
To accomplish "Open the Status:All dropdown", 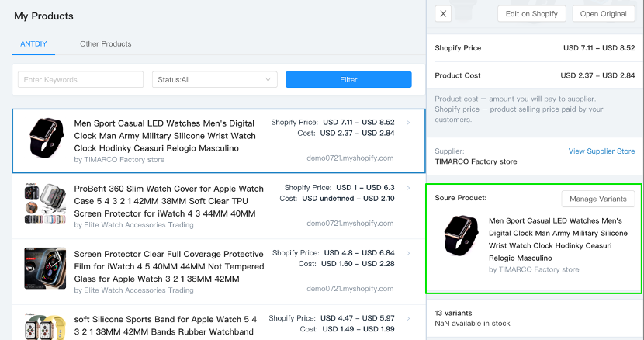I will click(x=215, y=80).
